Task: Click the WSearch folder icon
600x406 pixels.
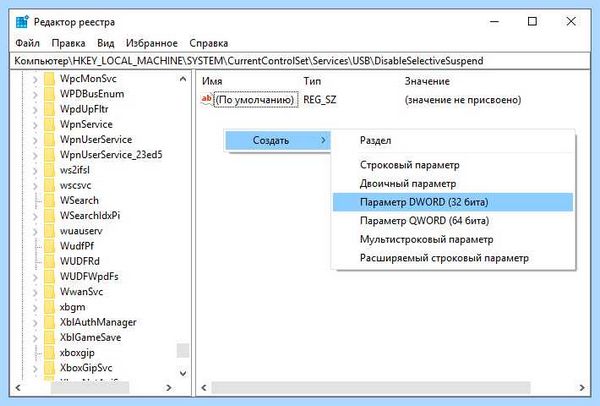Action: [x=49, y=201]
